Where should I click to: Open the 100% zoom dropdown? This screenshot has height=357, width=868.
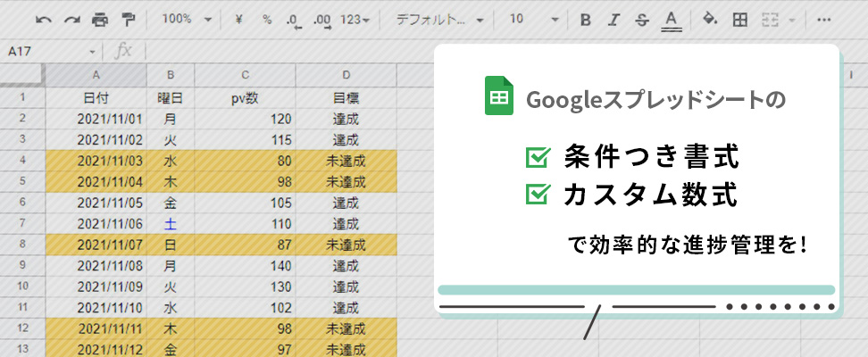(x=188, y=20)
